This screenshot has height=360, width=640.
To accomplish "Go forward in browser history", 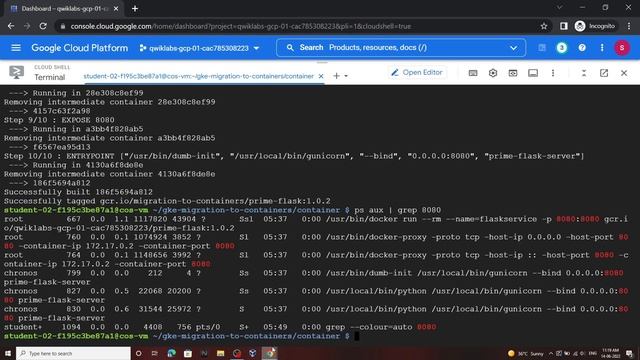I will click(27, 26).
